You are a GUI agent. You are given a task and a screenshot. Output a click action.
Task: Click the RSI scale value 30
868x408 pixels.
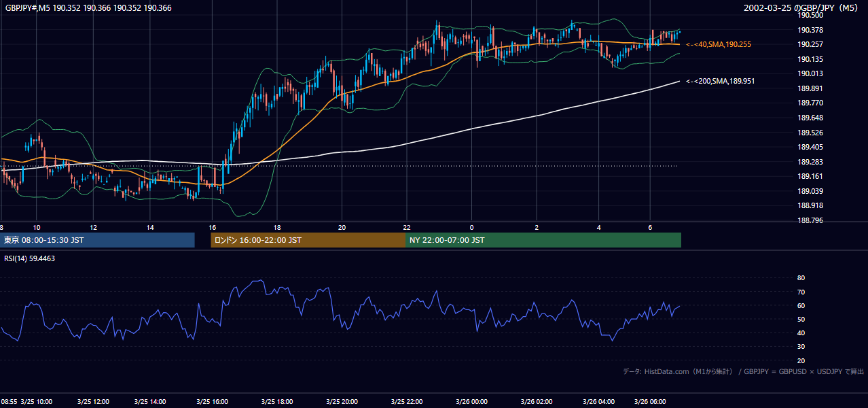coord(801,347)
